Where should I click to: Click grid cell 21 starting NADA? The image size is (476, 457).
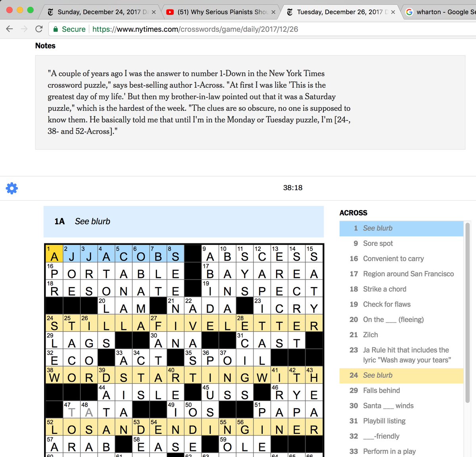tap(176, 306)
